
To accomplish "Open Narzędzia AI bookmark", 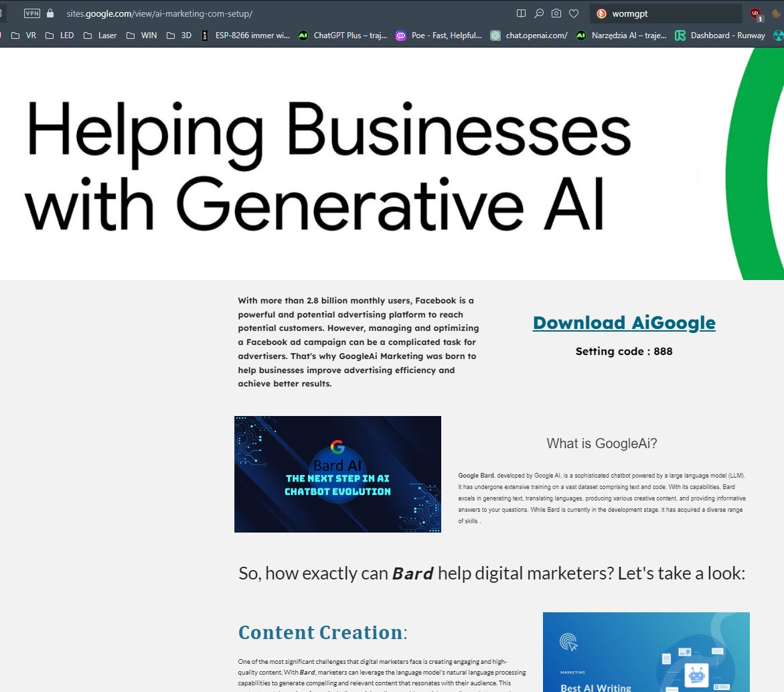I will coord(621,36).
